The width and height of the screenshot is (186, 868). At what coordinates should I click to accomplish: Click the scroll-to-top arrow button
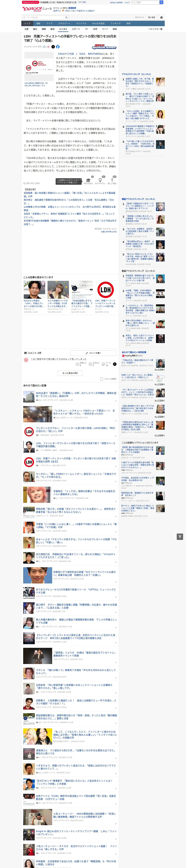point(180,537)
